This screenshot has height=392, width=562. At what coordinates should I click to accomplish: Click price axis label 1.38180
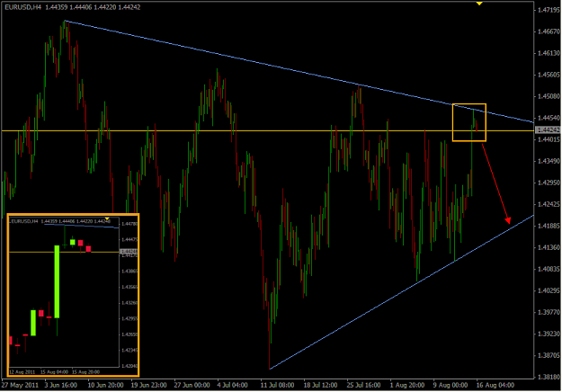pos(549,377)
